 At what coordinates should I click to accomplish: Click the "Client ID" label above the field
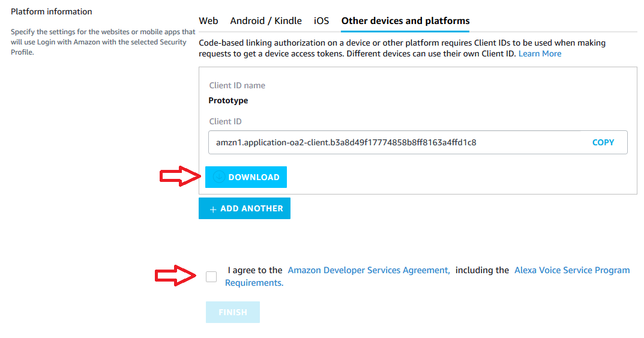click(225, 122)
